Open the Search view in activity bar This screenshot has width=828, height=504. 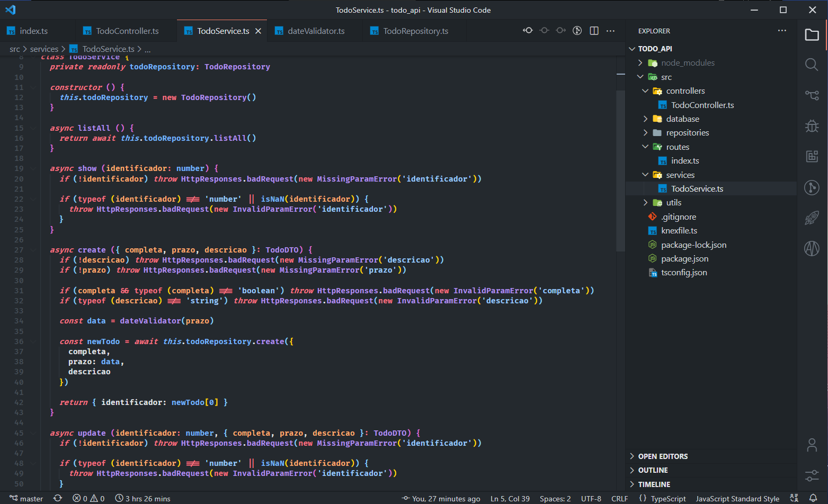812,65
